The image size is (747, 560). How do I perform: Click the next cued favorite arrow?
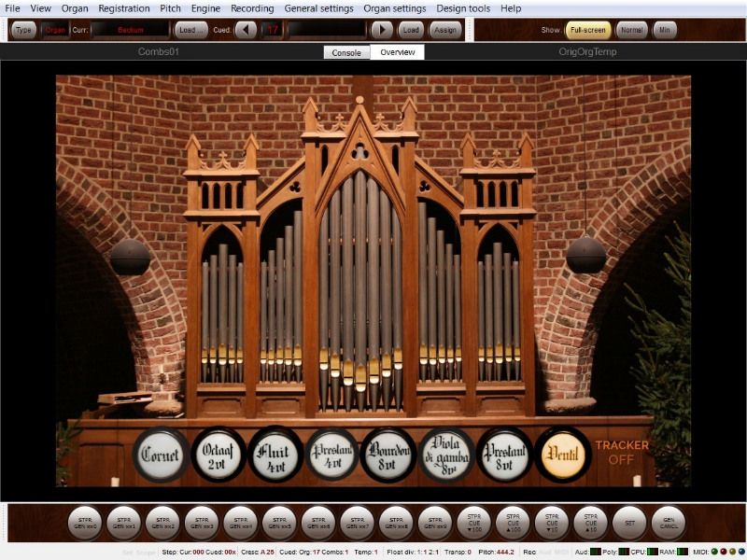point(382,30)
